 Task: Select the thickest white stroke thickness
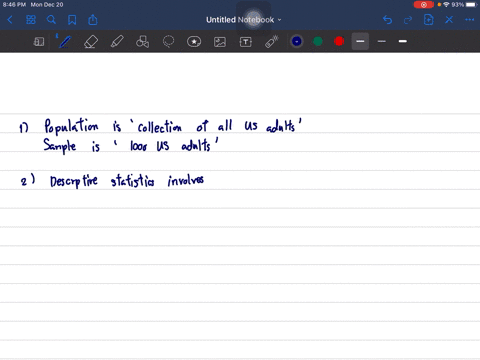pyautogui.click(x=403, y=41)
